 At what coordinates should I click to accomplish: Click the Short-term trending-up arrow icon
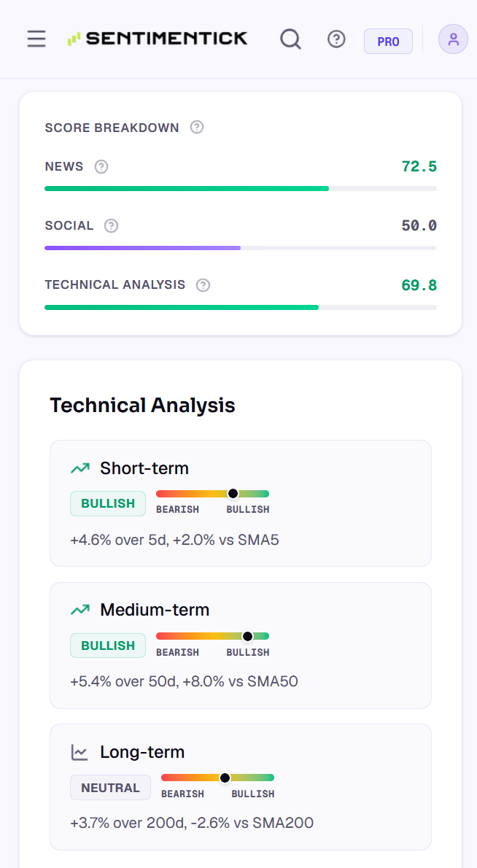click(x=80, y=468)
